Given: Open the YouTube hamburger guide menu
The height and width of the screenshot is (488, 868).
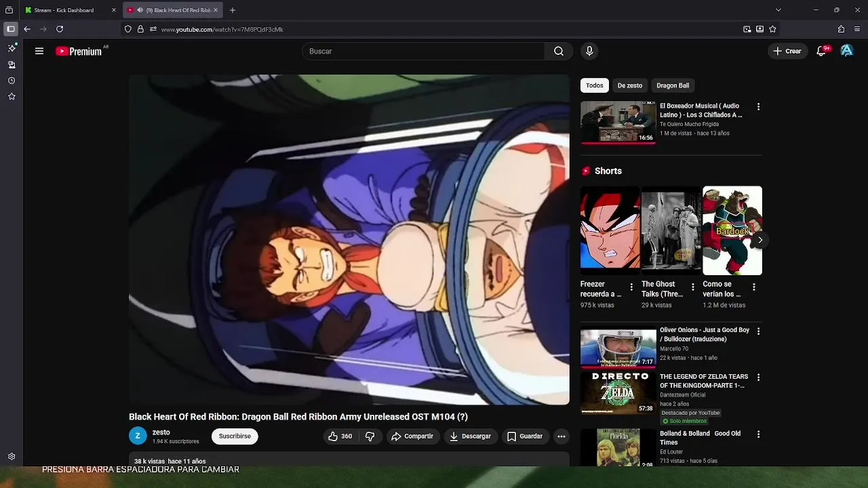Looking at the screenshot, I should (39, 51).
